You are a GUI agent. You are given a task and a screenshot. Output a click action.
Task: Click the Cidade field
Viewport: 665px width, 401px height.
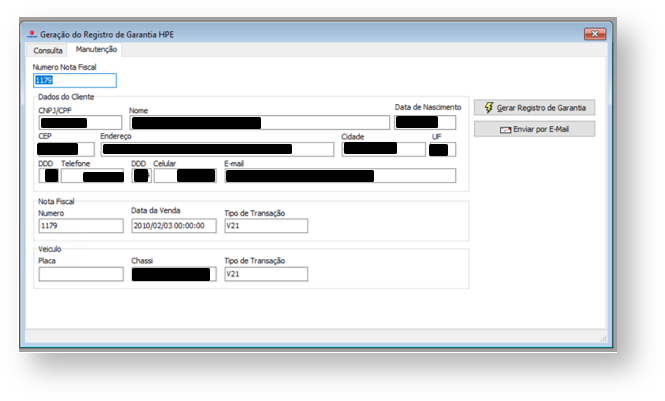coord(383,149)
